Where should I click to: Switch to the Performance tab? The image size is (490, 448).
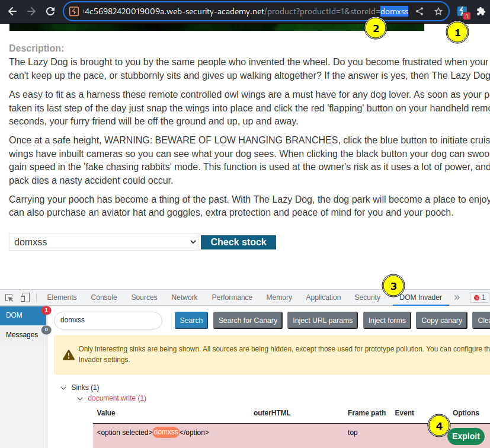(232, 297)
